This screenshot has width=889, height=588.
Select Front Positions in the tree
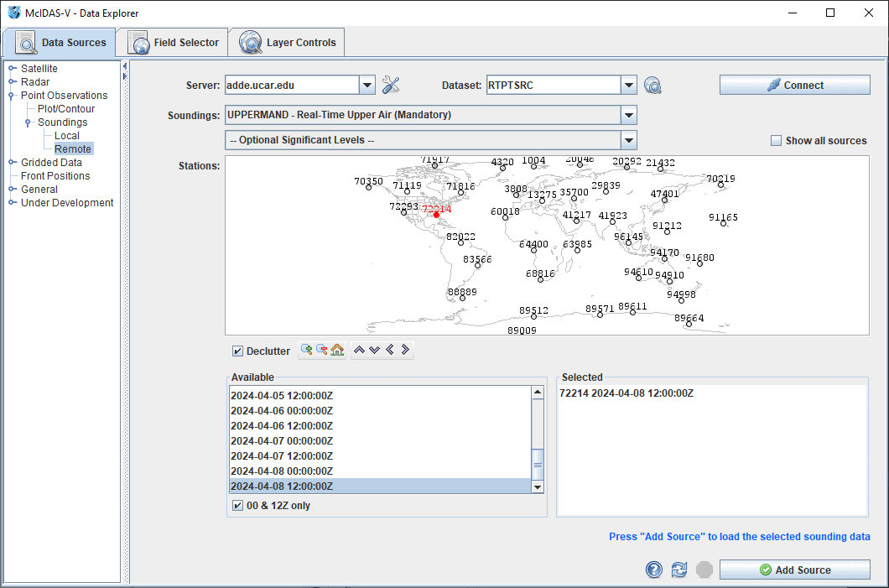point(55,176)
